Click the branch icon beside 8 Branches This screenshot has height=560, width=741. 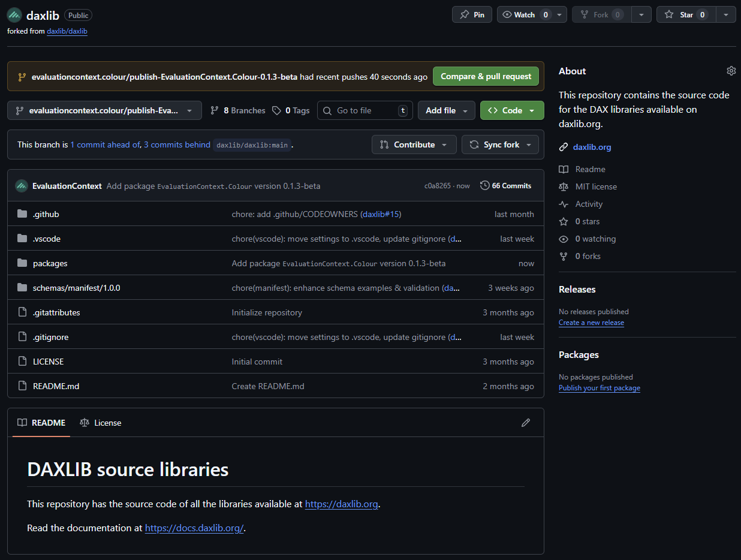[215, 110]
